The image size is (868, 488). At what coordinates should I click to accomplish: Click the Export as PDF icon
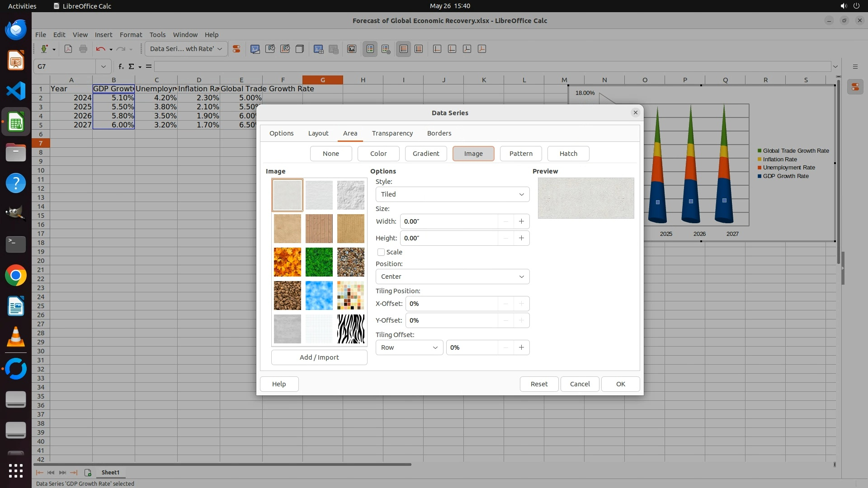point(68,49)
